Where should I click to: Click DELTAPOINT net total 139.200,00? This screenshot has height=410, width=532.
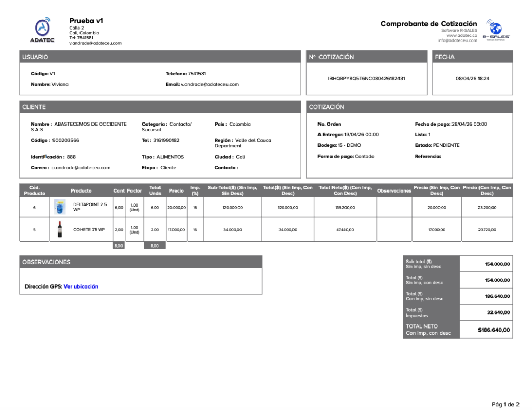[x=345, y=208]
